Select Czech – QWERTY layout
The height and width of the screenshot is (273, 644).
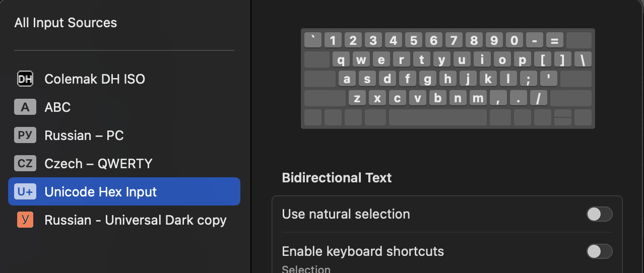pyautogui.click(x=98, y=164)
